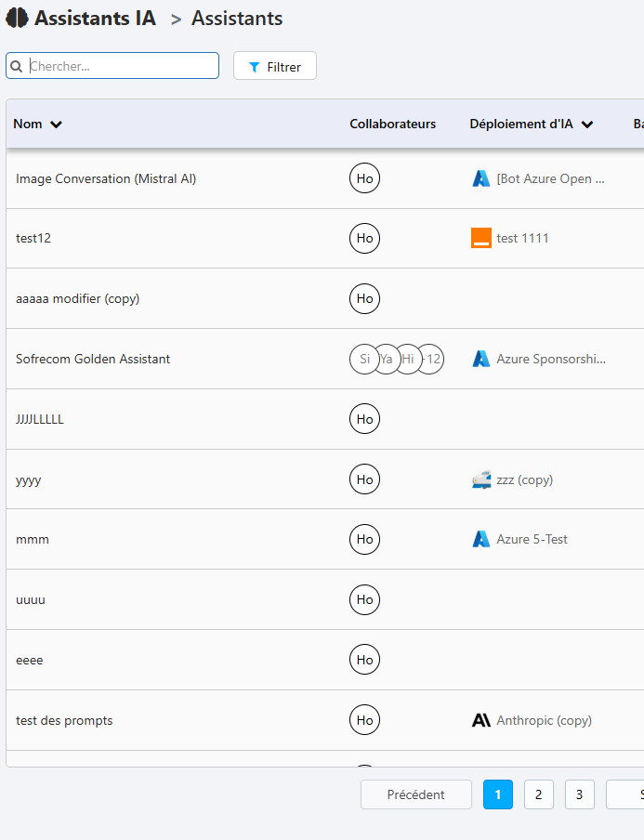Click the Si avatar in Sofrecom row
This screenshot has width=644, height=840.
click(363, 359)
